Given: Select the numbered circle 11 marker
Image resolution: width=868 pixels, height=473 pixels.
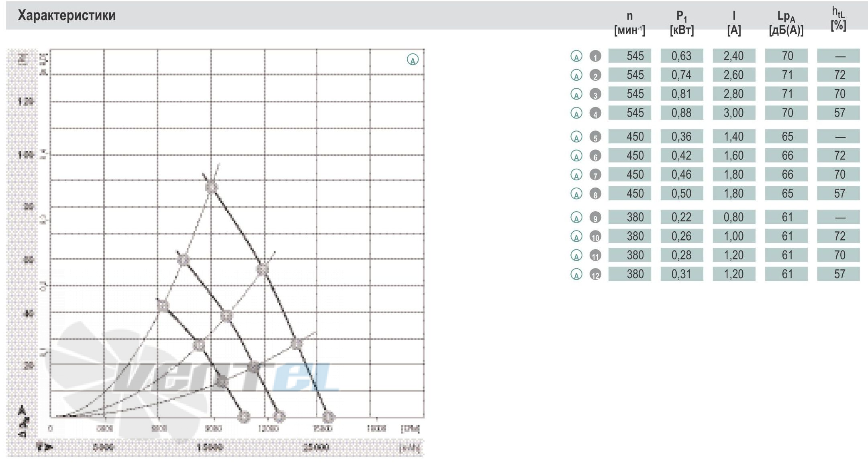Looking at the screenshot, I should pos(595,255).
